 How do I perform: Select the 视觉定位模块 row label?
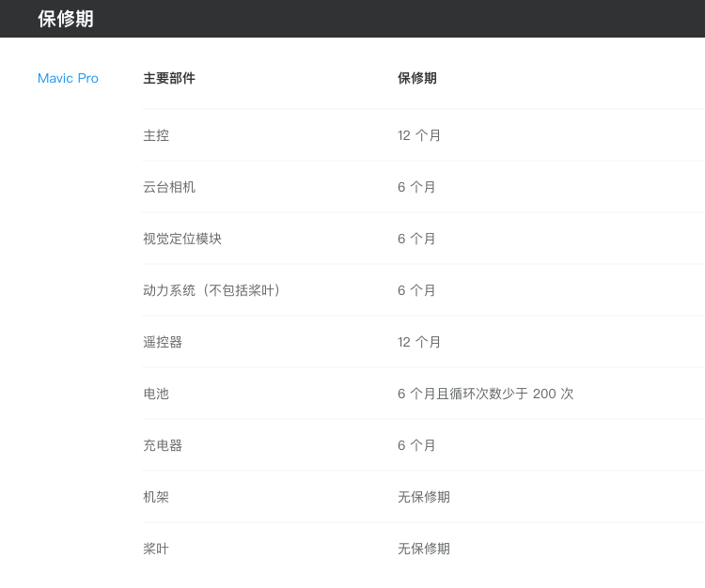point(182,239)
